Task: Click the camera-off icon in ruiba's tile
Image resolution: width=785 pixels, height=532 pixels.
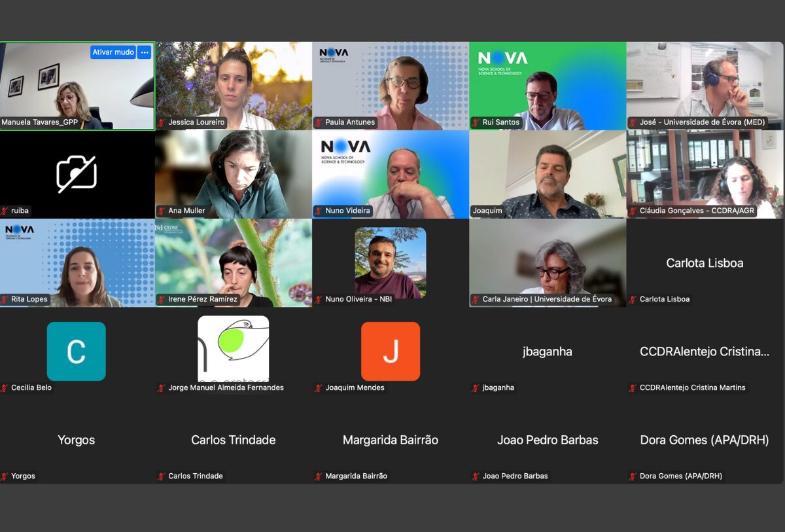Action: [77, 174]
